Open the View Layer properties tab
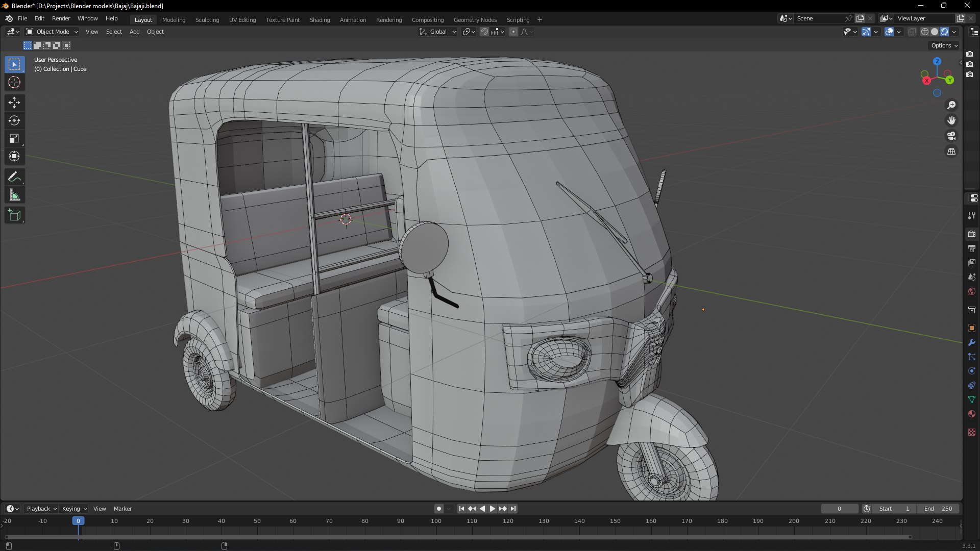980x551 pixels. (972, 263)
